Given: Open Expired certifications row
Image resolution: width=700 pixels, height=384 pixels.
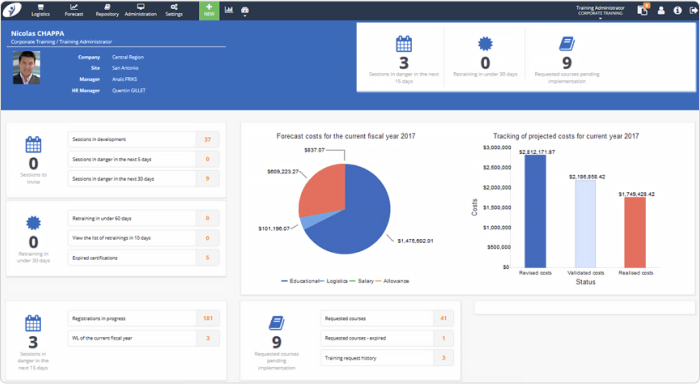Looking at the screenshot, I should pyautogui.click(x=143, y=258).
